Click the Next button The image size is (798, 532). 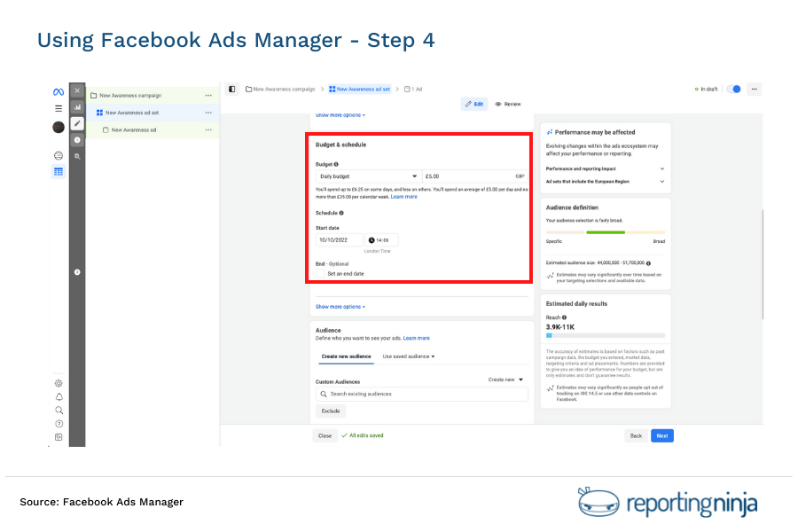click(661, 435)
